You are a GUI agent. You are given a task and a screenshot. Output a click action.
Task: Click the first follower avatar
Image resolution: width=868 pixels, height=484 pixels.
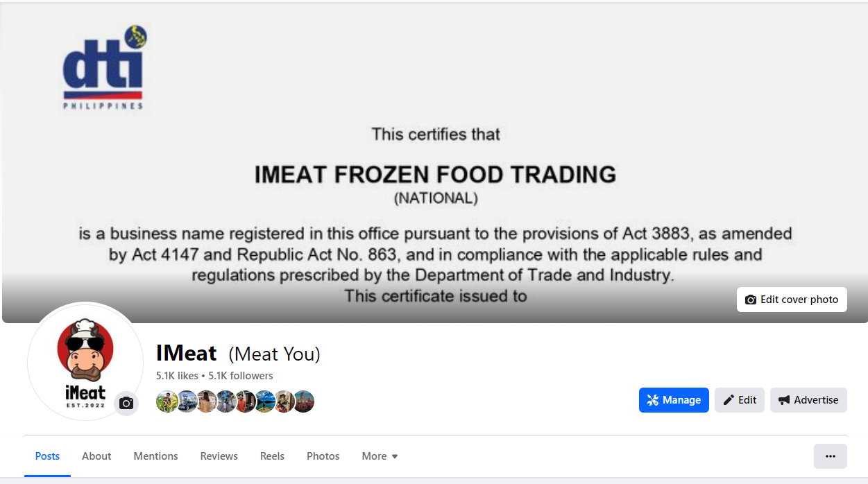point(167,401)
